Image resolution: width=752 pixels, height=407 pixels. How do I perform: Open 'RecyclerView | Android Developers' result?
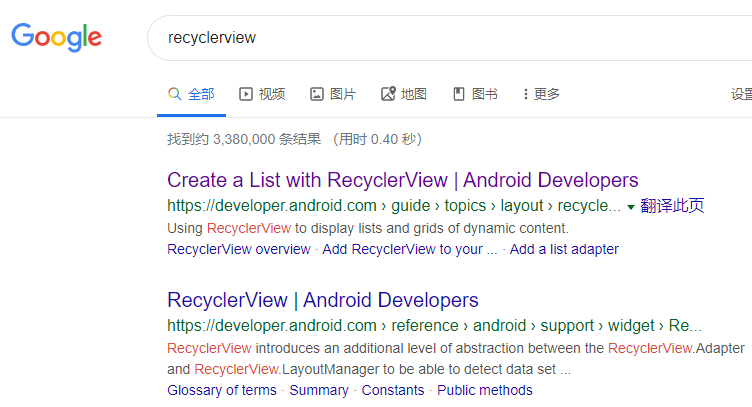[x=323, y=300]
